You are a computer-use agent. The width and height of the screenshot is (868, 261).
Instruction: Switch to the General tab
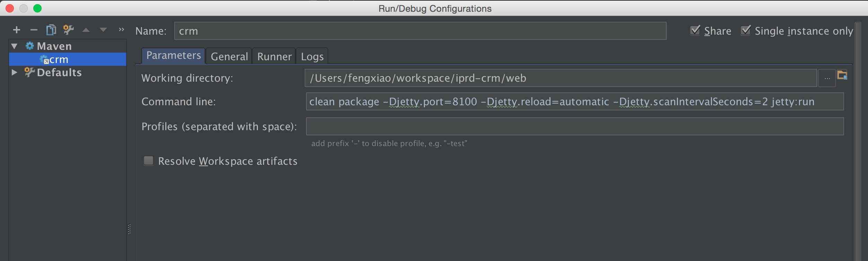click(229, 56)
